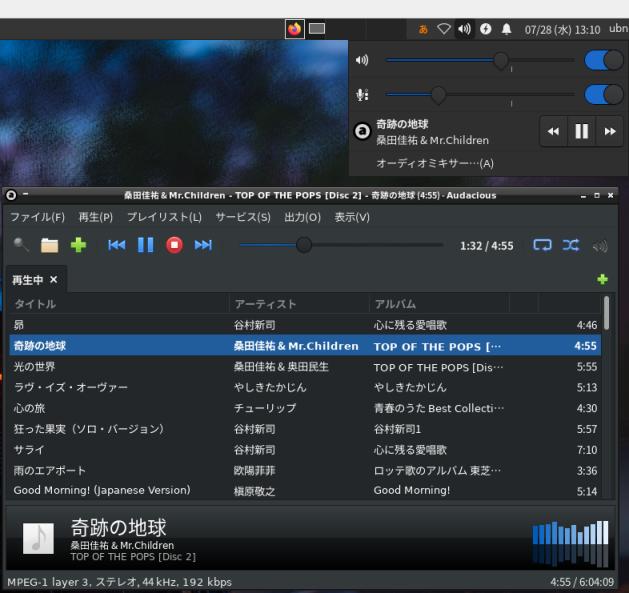Open the ファイル(F) menu
Viewport: 629px width, 593px height.
[x=37, y=217]
